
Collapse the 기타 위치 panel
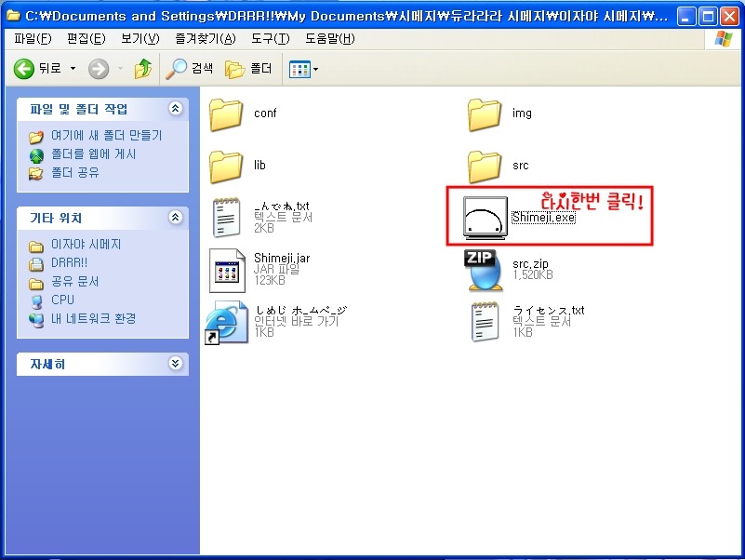click(x=176, y=218)
